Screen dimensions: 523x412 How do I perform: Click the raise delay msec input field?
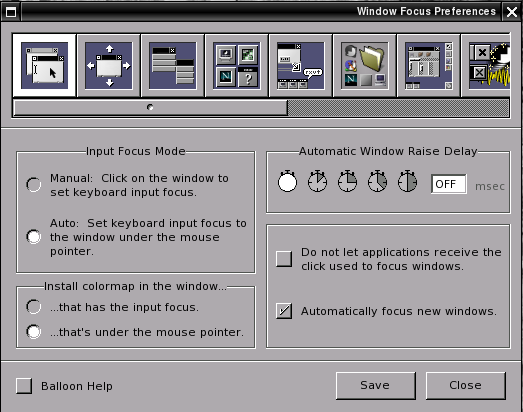[x=449, y=184]
